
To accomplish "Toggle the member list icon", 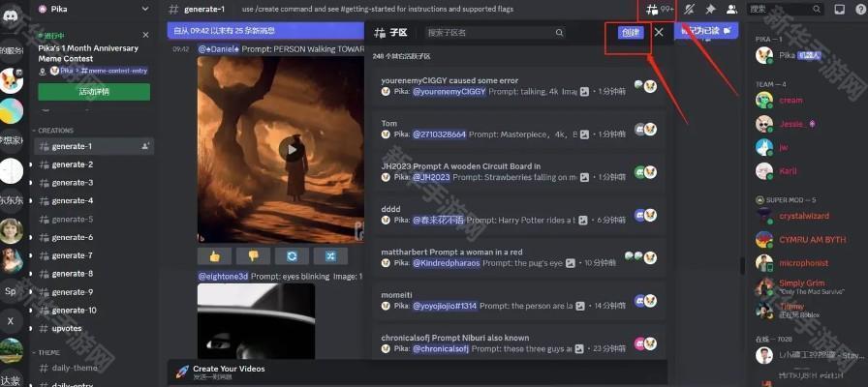I will point(731,9).
